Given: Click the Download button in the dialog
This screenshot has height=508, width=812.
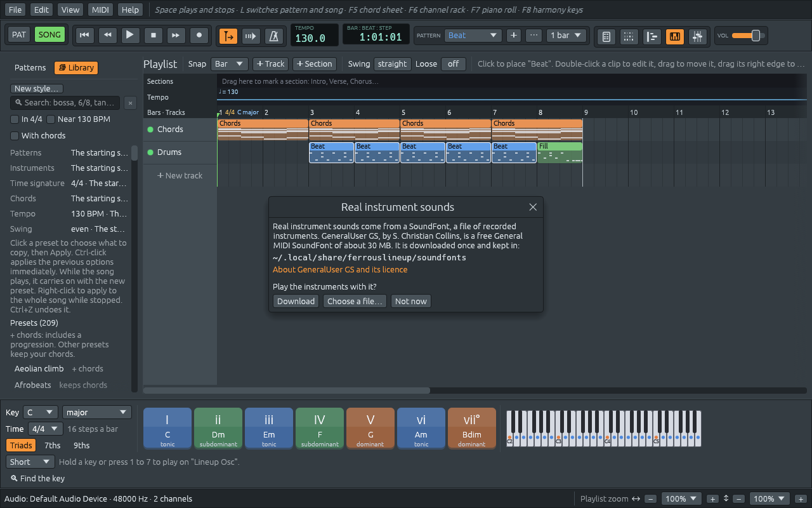Looking at the screenshot, I should 296,302.
